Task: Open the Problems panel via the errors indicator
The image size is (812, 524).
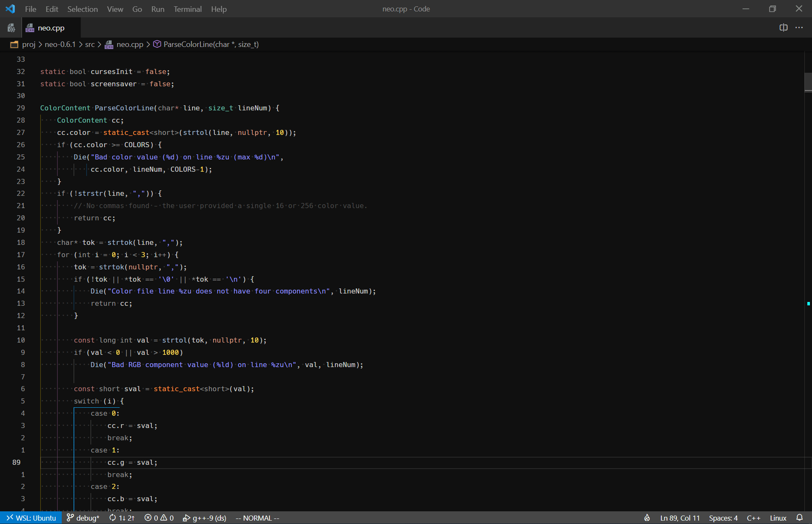Action: (x=159, y=518)
